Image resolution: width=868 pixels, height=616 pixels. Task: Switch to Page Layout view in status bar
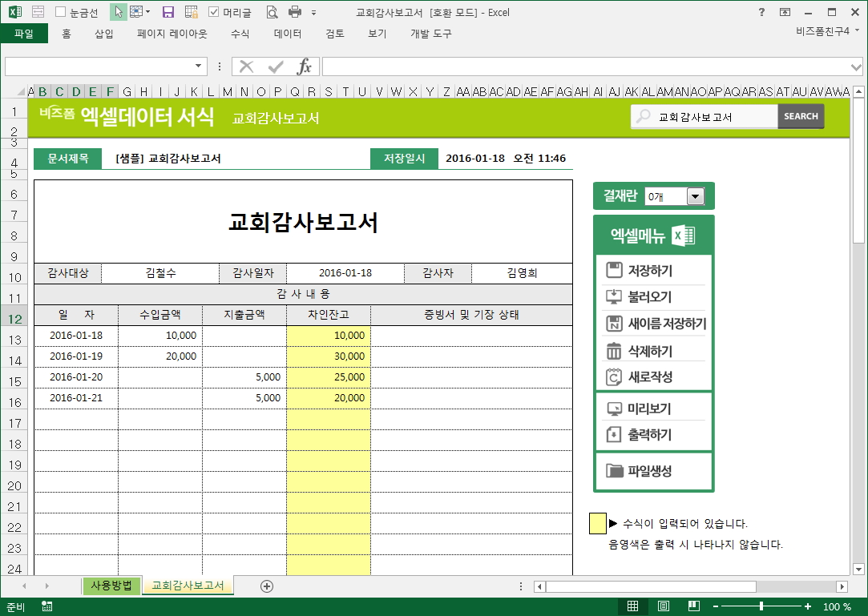coord(664,606)
